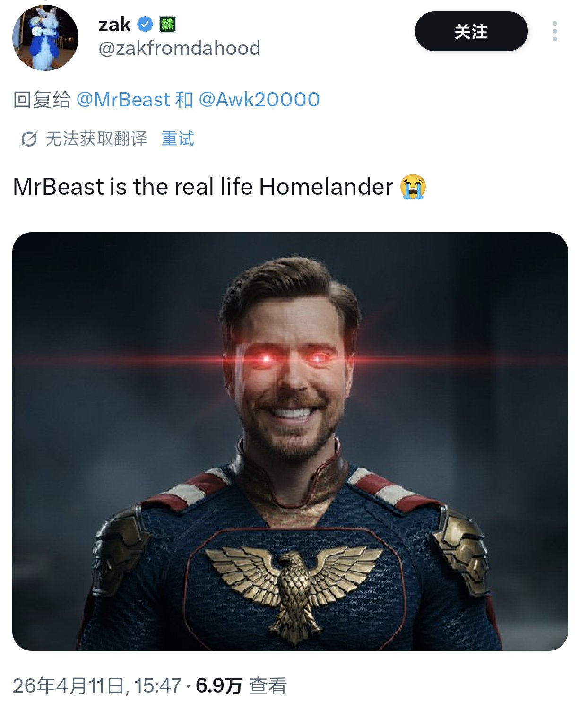Click the green clover affiliate badge
Image resolution: width=588 pixels, height=702 pixels.
(167, 24)
